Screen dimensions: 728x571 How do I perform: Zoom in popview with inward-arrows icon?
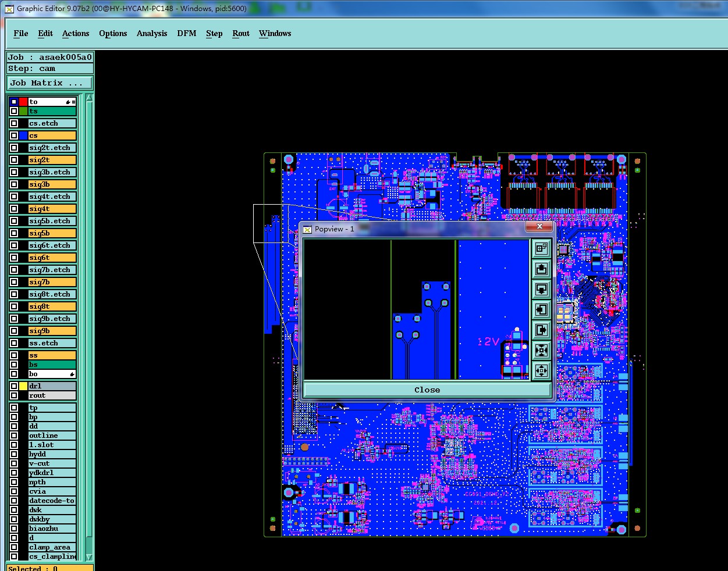click(541, 351)
